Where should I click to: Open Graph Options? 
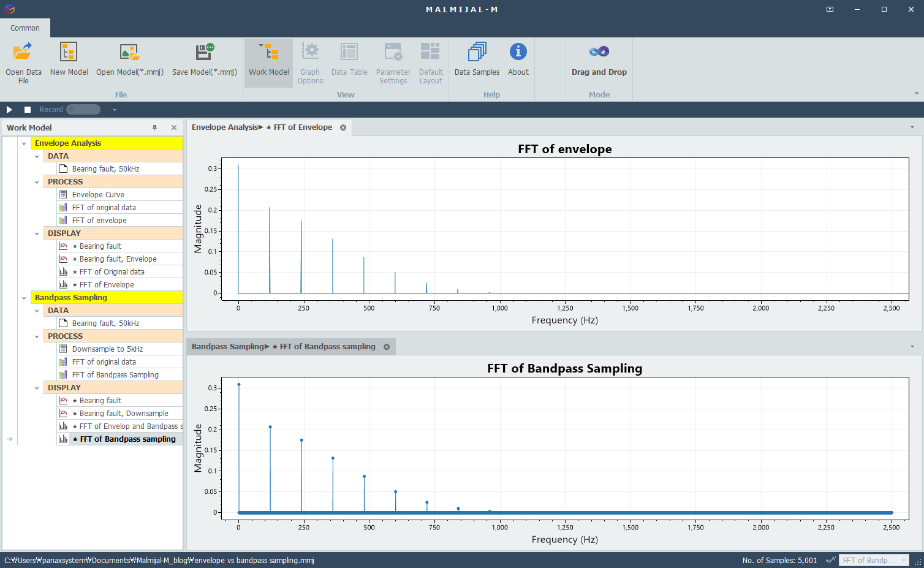click(x=310, y=62)
